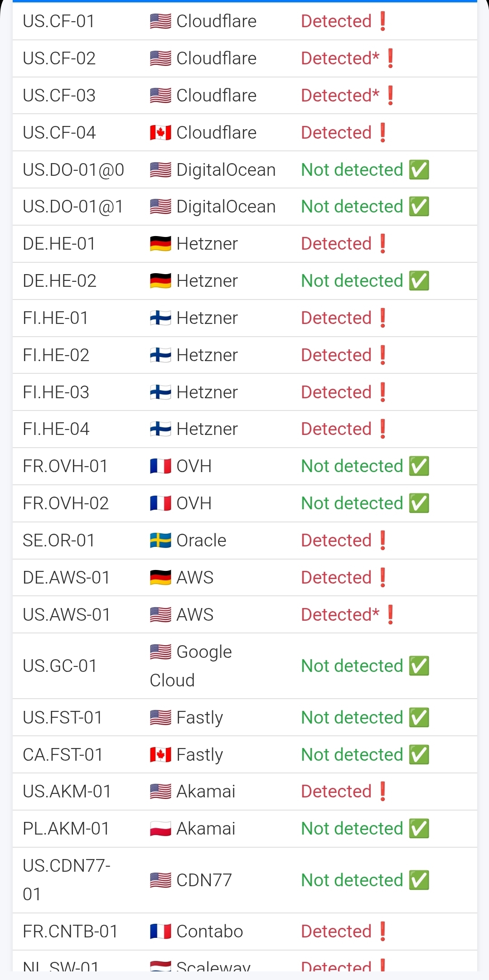Click the Detected status for DE.AWS-01
This screenshot has height=980, width=489.
[x=336, y=578]
